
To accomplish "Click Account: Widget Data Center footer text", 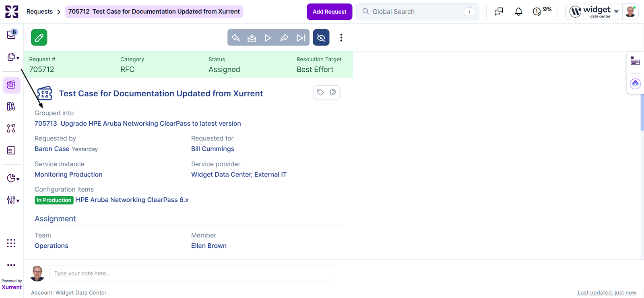I will (69, 293).
